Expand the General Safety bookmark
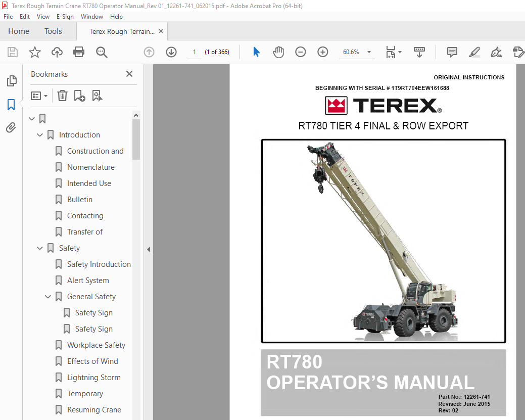Viewport: 525px width, 420px height. (47, 296)
